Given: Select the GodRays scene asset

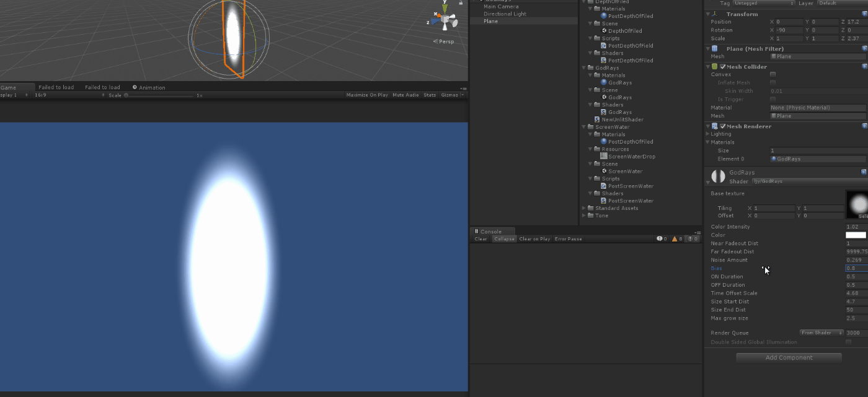Looking at the screenshot, I should pyautogui.click(x=616, y=97).
